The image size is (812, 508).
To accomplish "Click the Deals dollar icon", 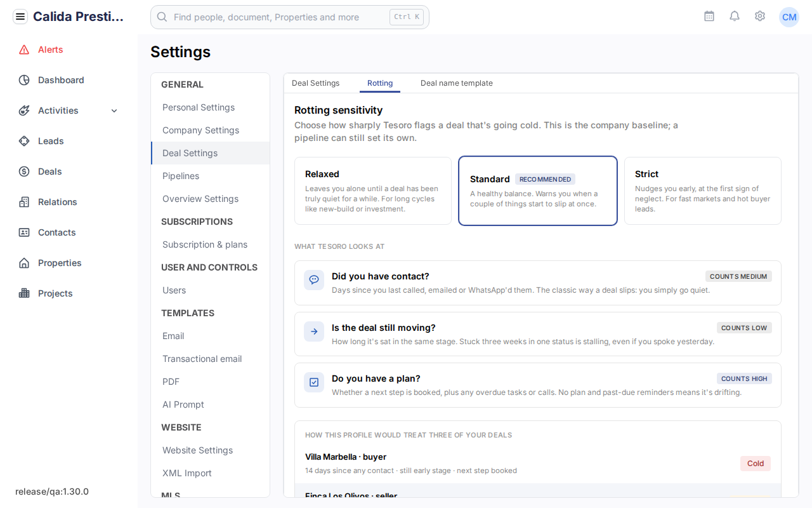I will pos(24,171).
